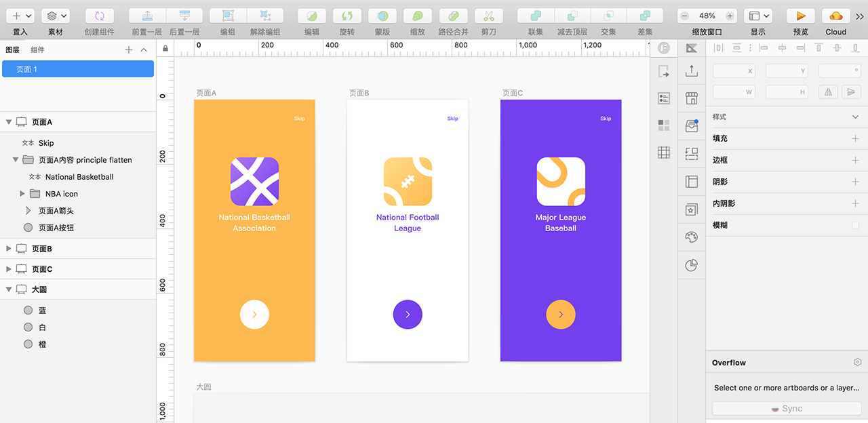Expand the 页面B artboard layer
The image size is (868, 423).
[9, 249]
